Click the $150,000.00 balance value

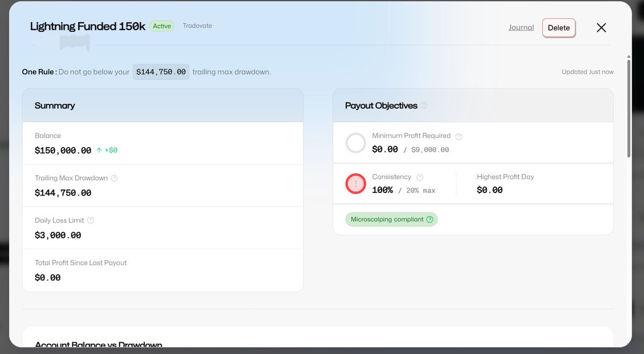[63, 150]
